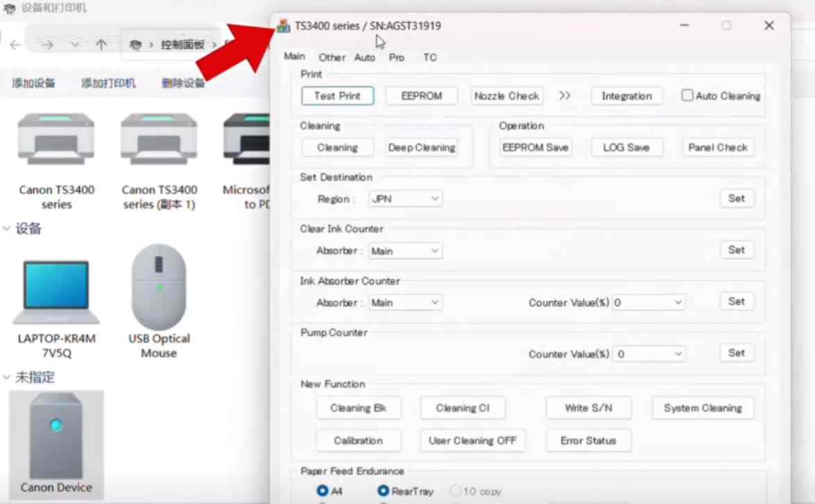This screenshot has width=815, height=504.
Task: Click the Canon Device tower icon
Action: coord(56,436)
